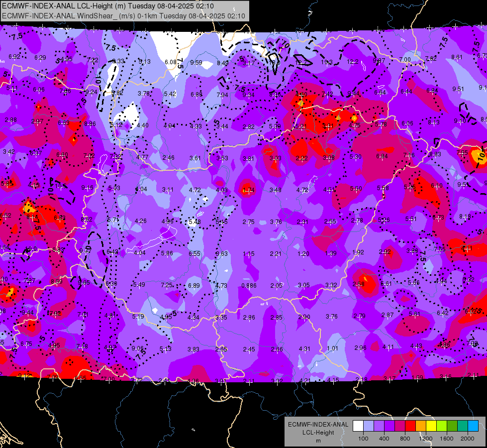Pick the lime green legend swatch
487x448 pixels.
[442, 426]
